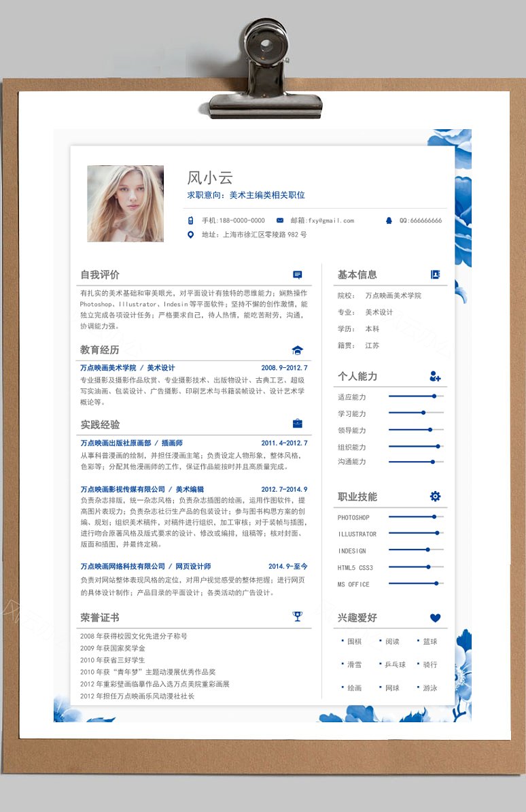Click the 基本信息 heading
This screenshot has height=812, width=526.
(x=357, y=275)
